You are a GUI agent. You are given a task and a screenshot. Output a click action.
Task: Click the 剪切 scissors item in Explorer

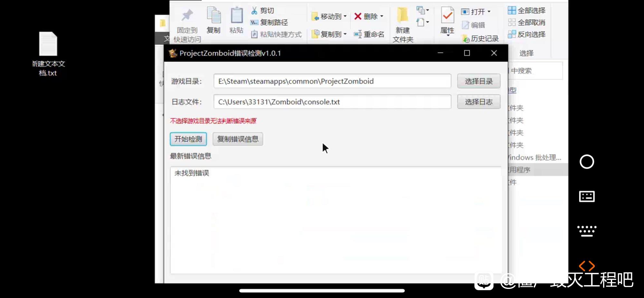pyautogui.click(x=262, y=11)
